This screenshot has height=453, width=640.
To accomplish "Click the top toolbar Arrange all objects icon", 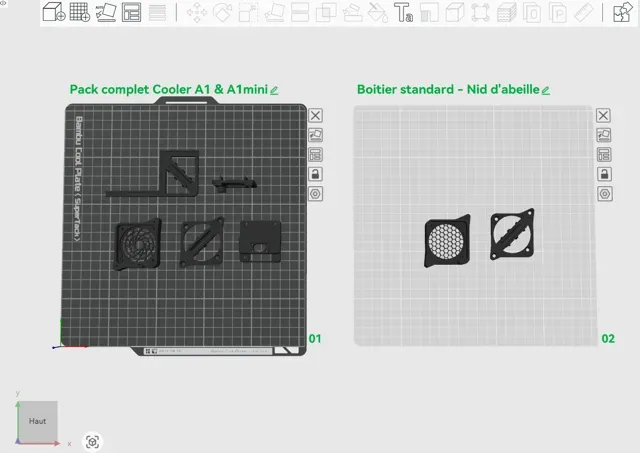I will tap(131, 12).
